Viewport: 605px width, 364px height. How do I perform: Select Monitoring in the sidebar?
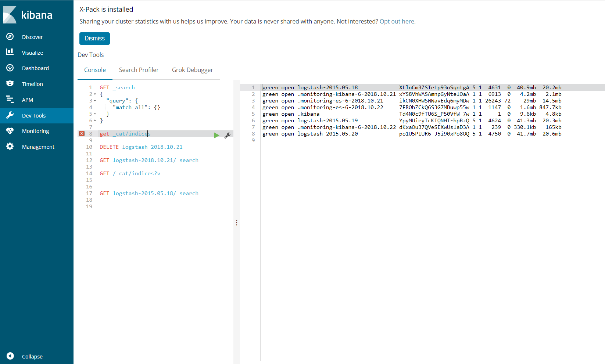coord(35,131)
